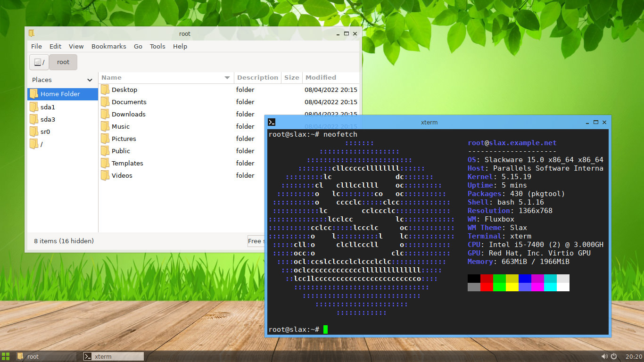Click the root filesystem icon in the path bar

tap(39, 62)
